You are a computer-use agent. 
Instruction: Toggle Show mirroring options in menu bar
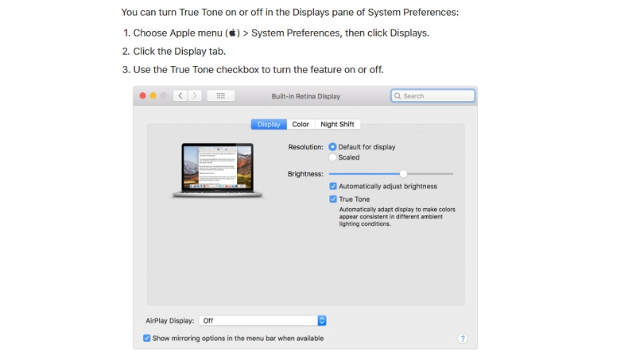coord(147,338)
